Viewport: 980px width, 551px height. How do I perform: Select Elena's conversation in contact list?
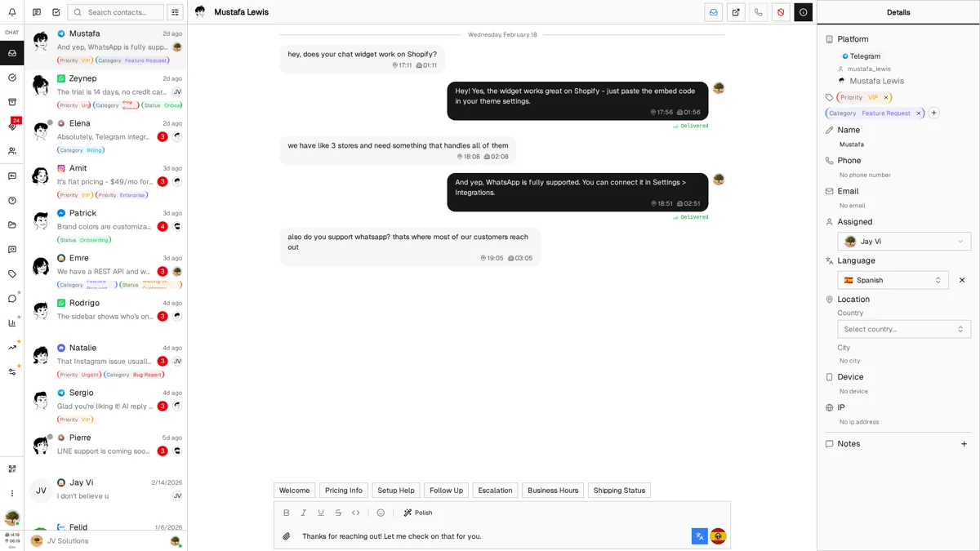[106, 136]
